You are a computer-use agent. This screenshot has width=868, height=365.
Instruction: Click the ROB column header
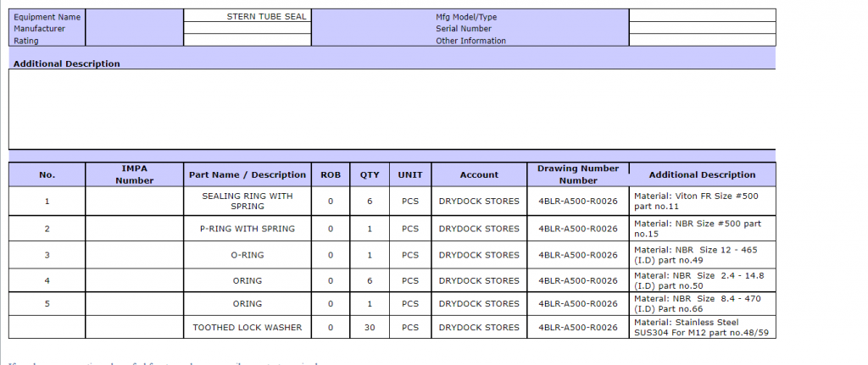point(331,174)
